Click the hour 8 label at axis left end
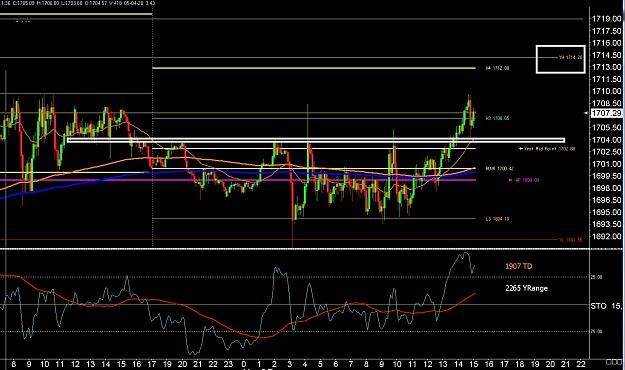 (14, 364)
